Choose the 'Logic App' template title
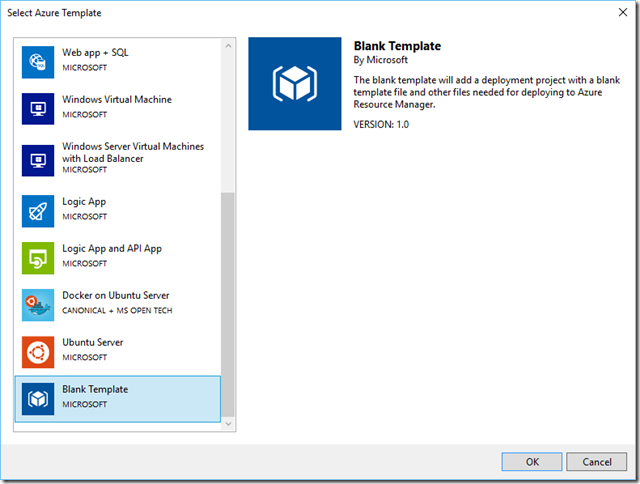 coord(84,202)
